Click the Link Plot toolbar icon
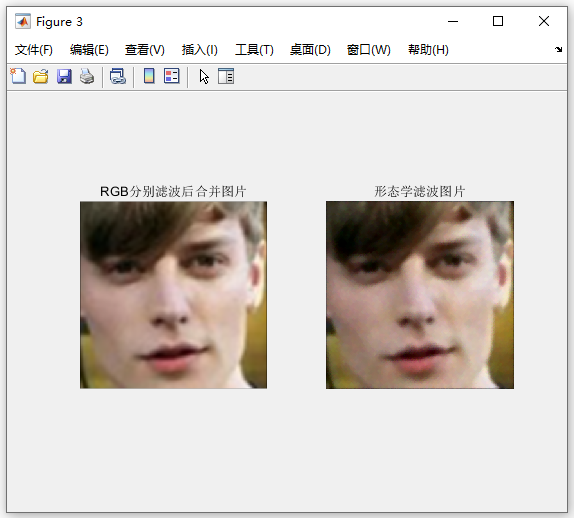Screen dimensions: 574x518 [118, 77]
